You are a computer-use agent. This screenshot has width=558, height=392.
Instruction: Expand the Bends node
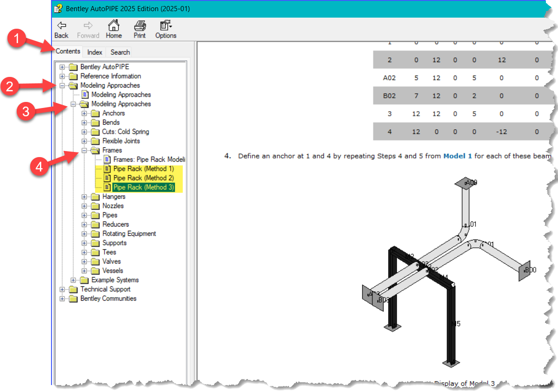[x=84, y=122]
